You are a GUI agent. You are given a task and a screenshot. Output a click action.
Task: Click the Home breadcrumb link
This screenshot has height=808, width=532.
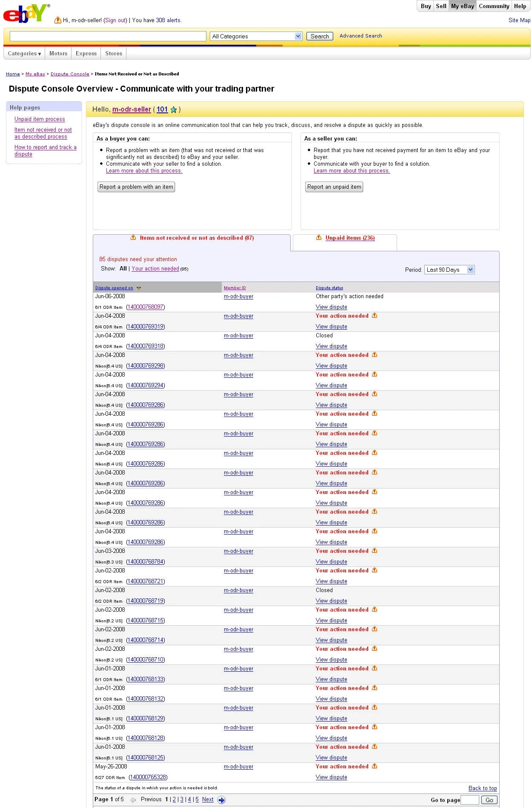coord(13,74)
